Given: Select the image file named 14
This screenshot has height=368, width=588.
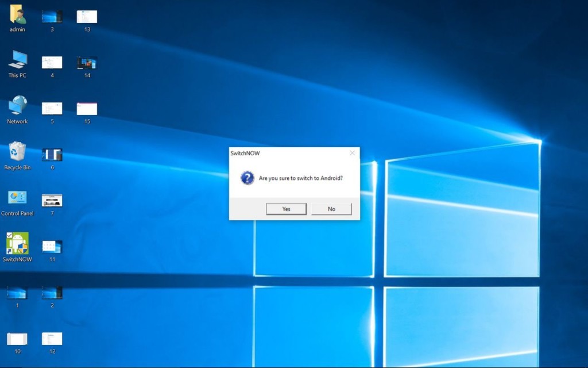Looking at the screenshot, I should point(87,63).
